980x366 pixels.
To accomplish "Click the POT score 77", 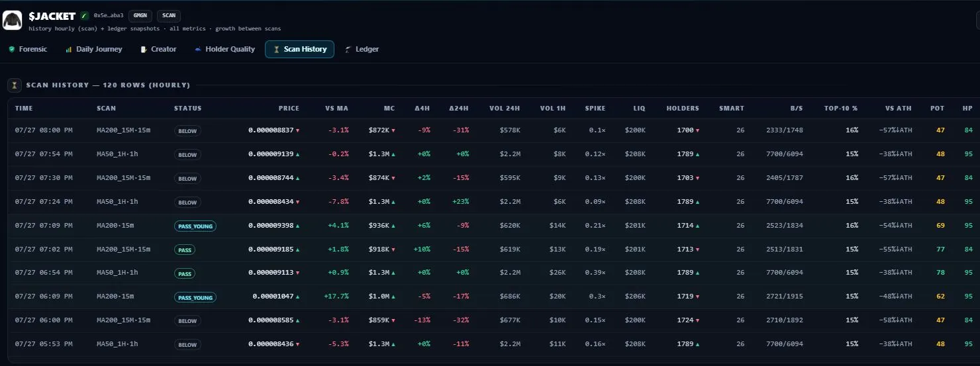I will click(x=940, y=250).
